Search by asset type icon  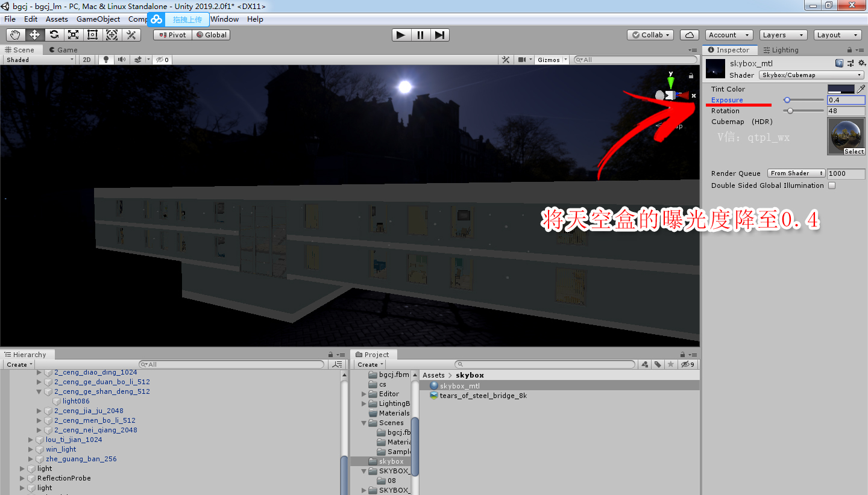tap(644, 364)
